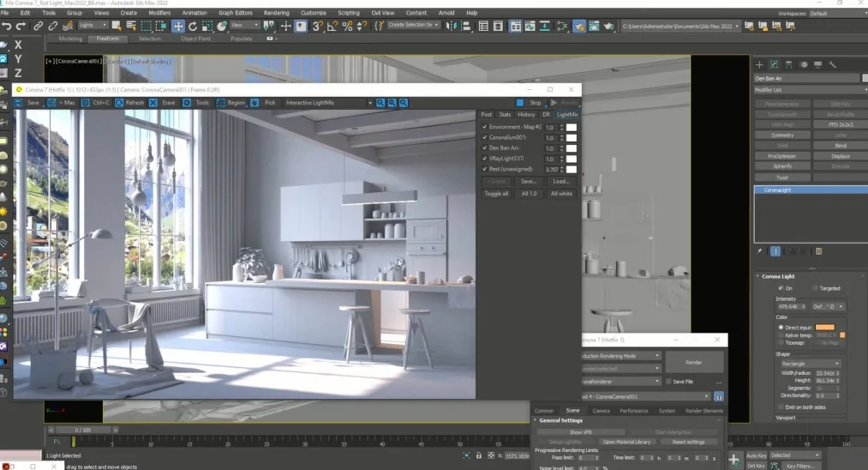Image resolution: width=868 pixels, height=470 pixels.
Task: Click the Render Production teapot icon
Action: click(608, 26)
